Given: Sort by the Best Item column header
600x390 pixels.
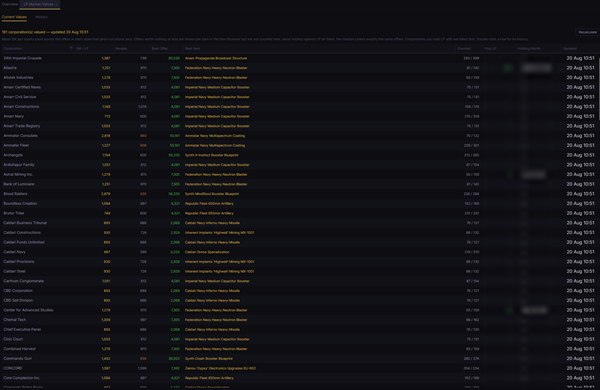Looking at the screenshot, I should tap(192, 49).
